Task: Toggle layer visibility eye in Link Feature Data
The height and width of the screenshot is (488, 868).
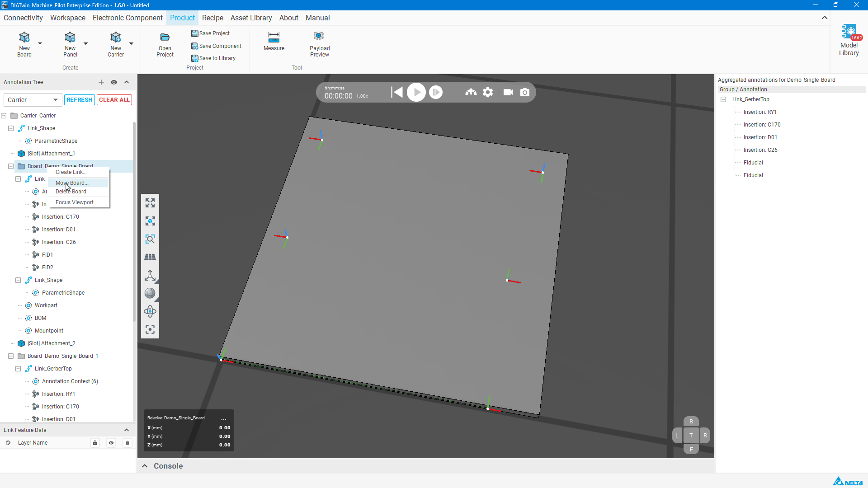Action: pyautogui.click(x=111, y=443)
